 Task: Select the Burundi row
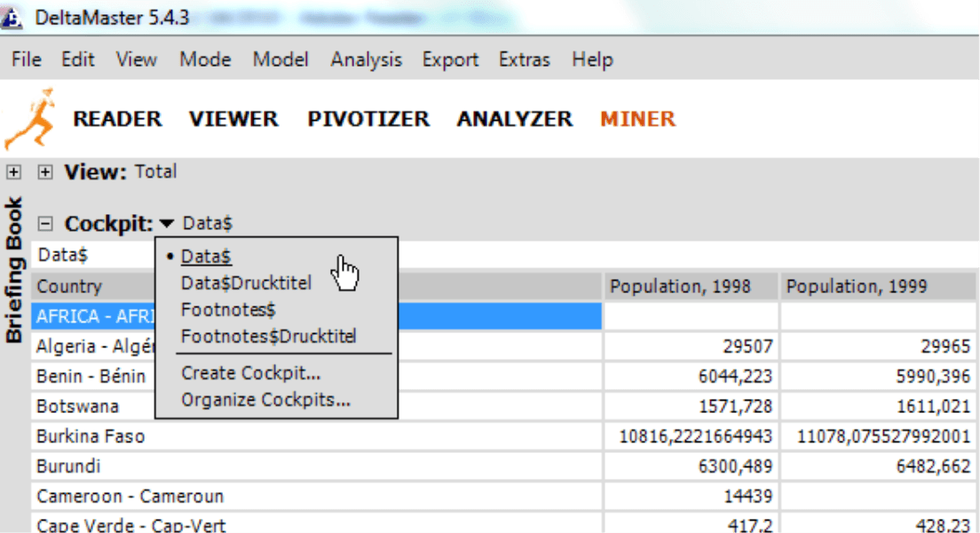pos(316,466)
